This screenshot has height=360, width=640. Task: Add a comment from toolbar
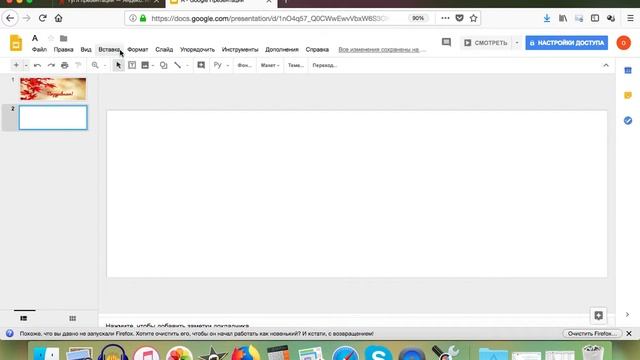click(201, 65)
